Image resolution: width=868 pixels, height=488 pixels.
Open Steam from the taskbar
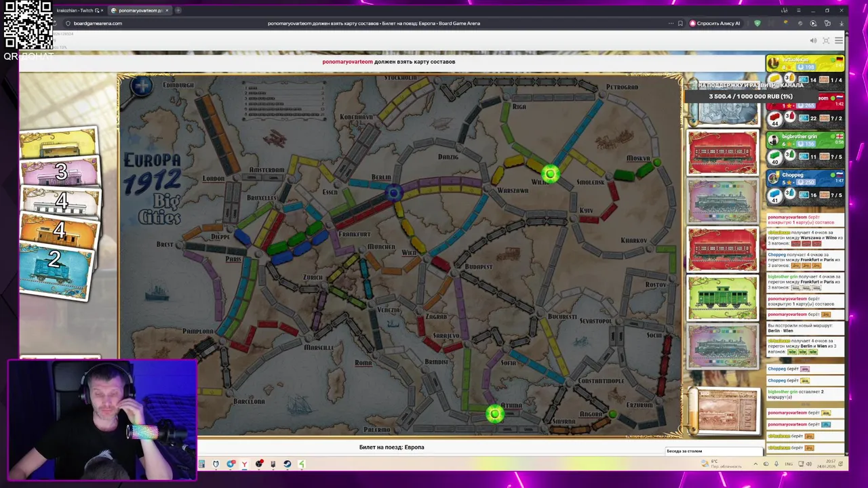coord(287,464)
